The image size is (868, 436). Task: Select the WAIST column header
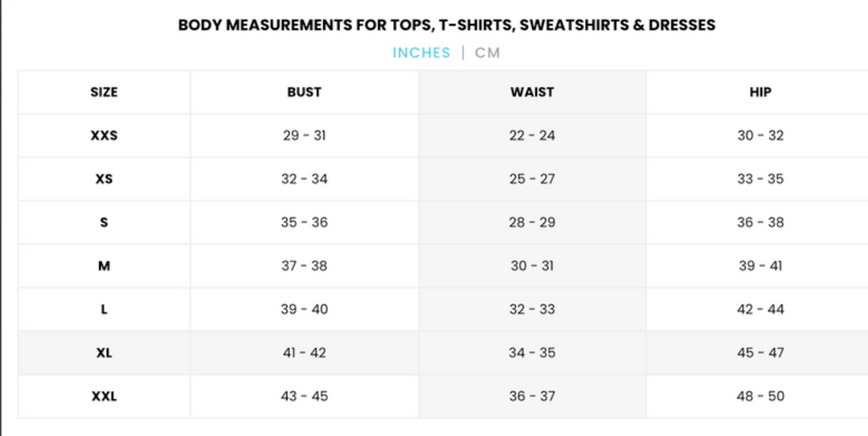point(532,92)
